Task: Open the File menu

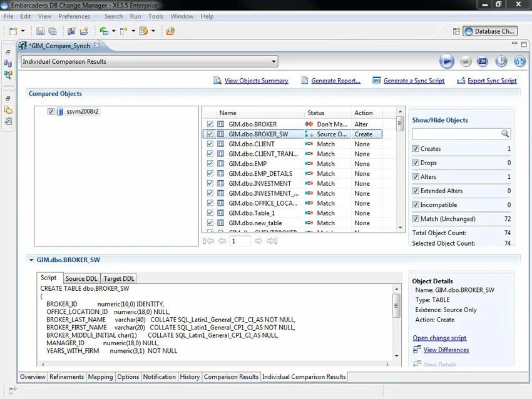Action: pos(9,16)
